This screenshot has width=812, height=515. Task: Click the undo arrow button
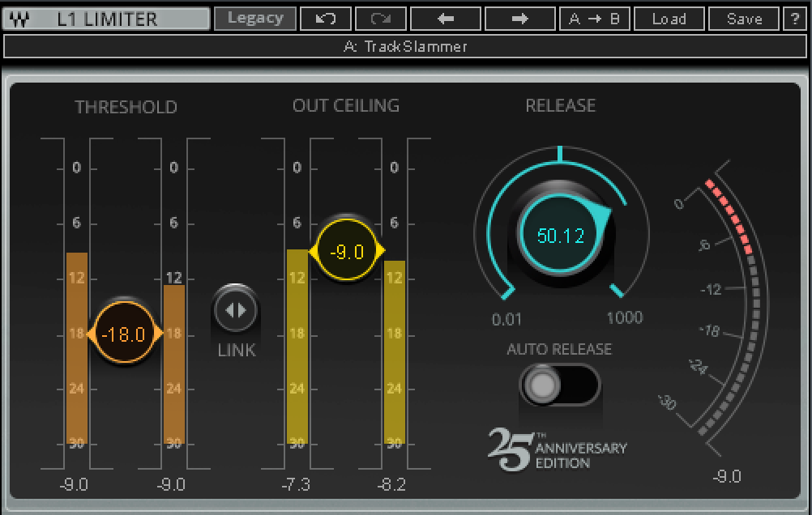[x=325, y=19]
